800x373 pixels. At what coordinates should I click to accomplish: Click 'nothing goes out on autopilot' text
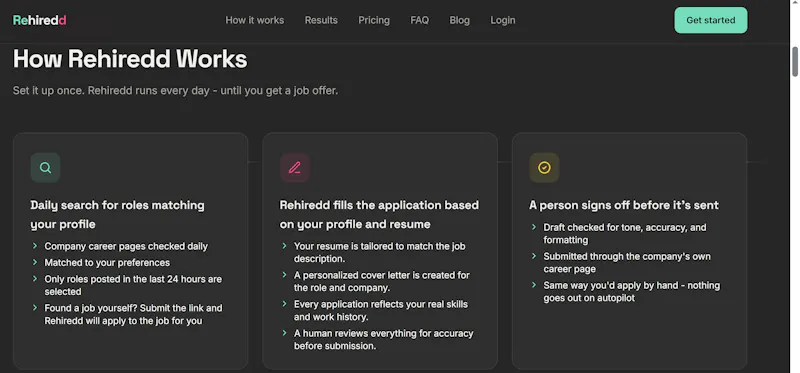632,291
